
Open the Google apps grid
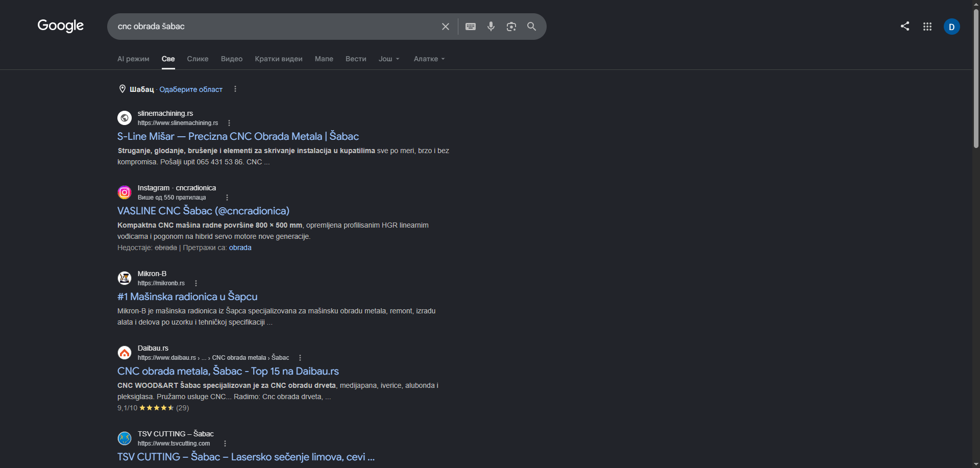click(927, 27)
